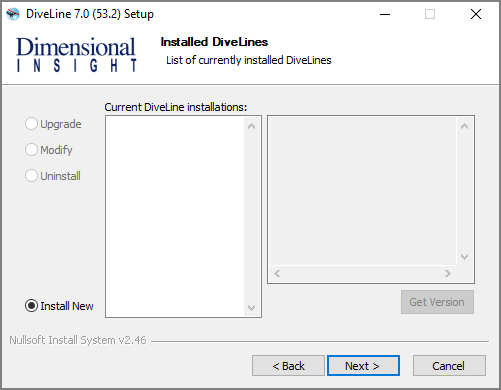Screen dimensions: 501x390
Task: Click down arrow of details pane scrollbar
Action: (464, 257)
